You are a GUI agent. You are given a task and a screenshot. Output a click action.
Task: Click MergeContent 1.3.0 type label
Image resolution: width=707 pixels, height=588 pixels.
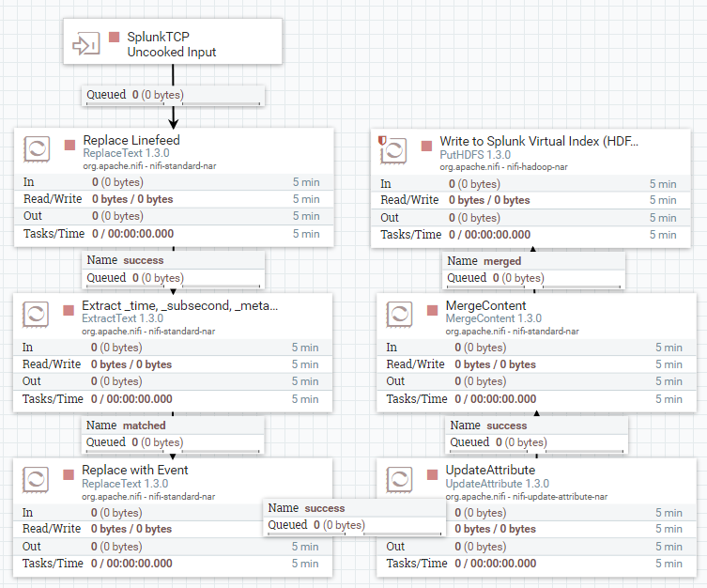coord(493,318)
